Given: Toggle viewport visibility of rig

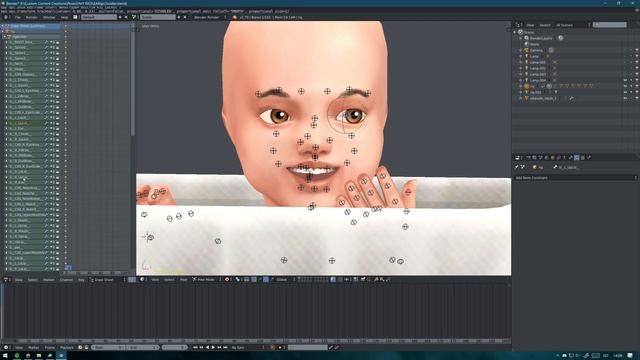Looking at the screenshot, I should pos(625,86).
